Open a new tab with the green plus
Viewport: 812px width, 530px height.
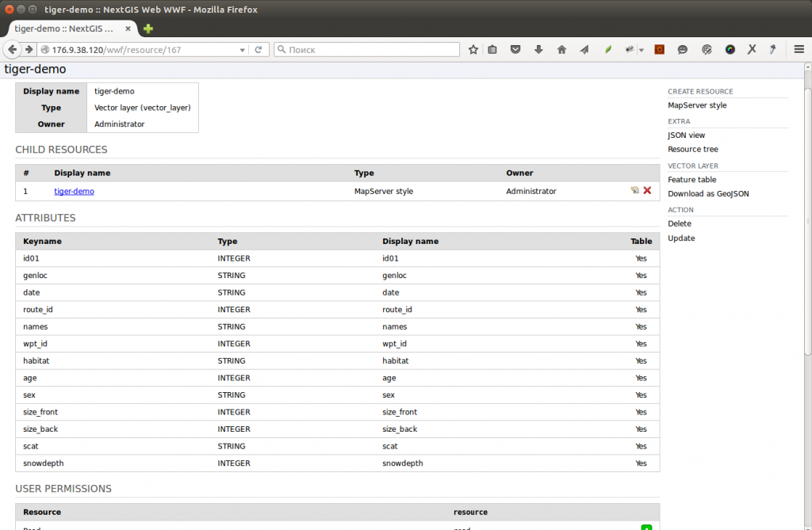click(147, 27)
